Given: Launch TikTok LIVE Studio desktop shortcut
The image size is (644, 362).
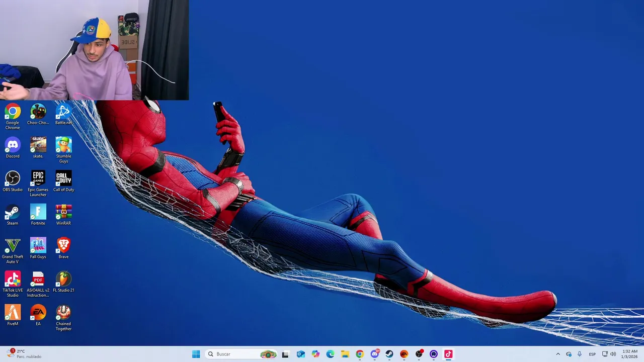Looking at the screenshot, I should tap(13, 285).
